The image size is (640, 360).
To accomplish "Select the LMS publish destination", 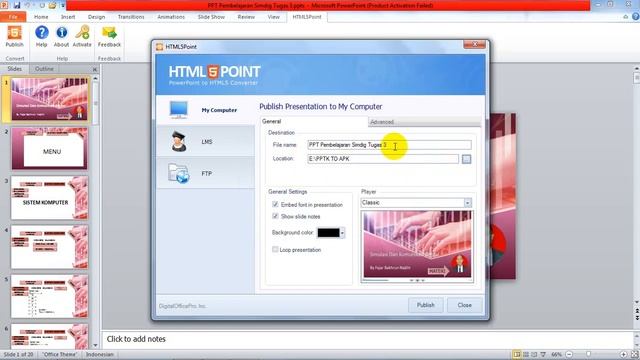I will [205, 142].
